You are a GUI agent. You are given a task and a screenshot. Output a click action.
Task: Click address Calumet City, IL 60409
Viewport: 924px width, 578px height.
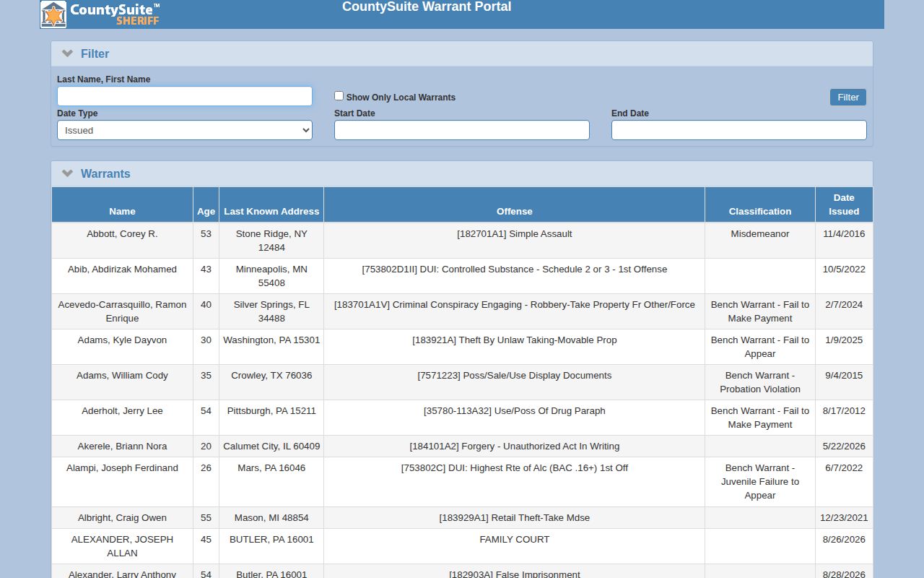tap(271, 447)
